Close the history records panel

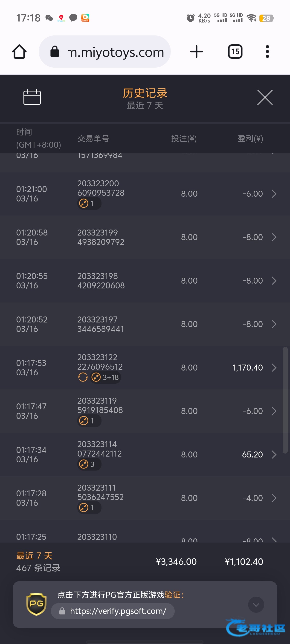tap(265, 98)
